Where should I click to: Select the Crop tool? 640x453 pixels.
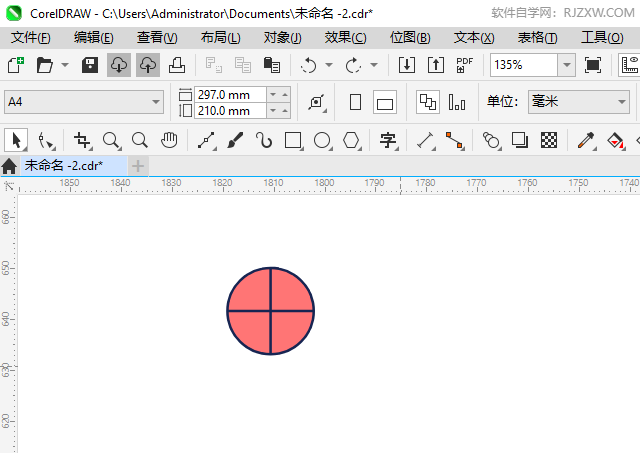click(82, 141)
